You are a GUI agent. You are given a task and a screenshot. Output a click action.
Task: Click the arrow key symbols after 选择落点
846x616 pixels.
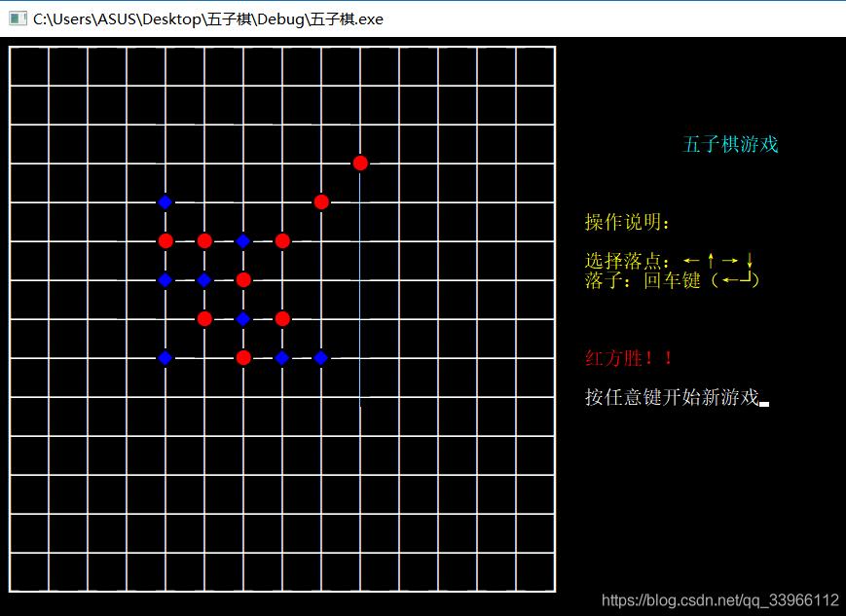718,261
